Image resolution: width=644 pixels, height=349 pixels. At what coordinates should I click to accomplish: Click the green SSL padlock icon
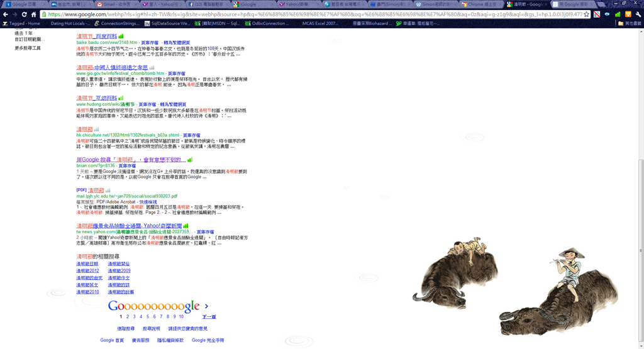(45, 14)
